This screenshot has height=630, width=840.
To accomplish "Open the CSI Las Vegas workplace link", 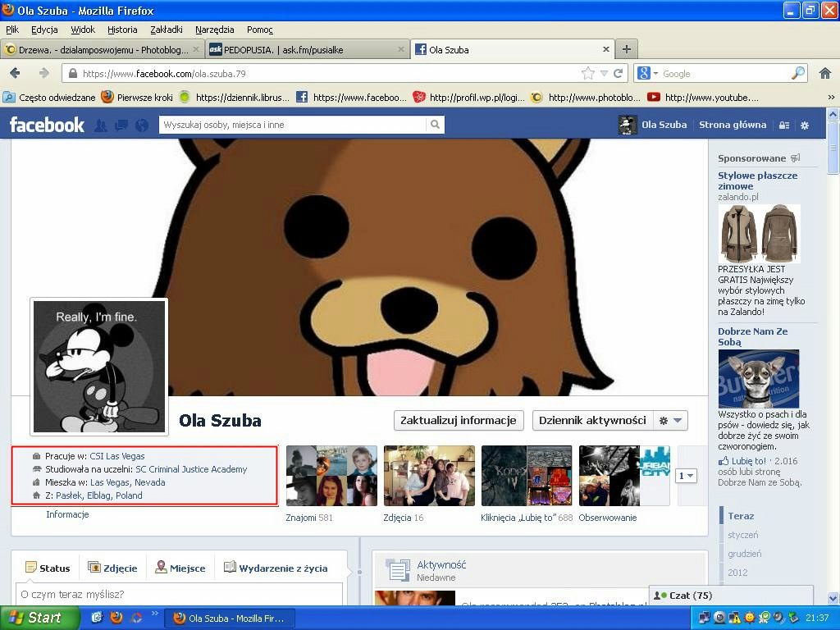I will point(116,456).
